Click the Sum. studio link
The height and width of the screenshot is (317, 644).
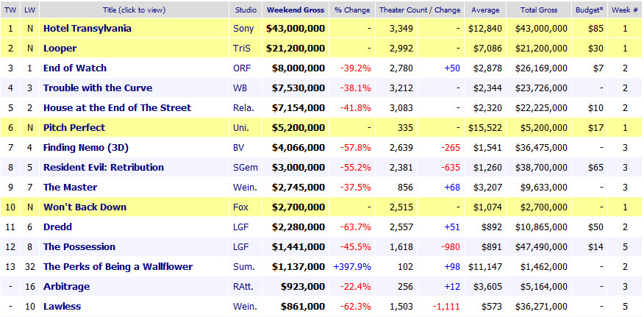pos(243,267)
